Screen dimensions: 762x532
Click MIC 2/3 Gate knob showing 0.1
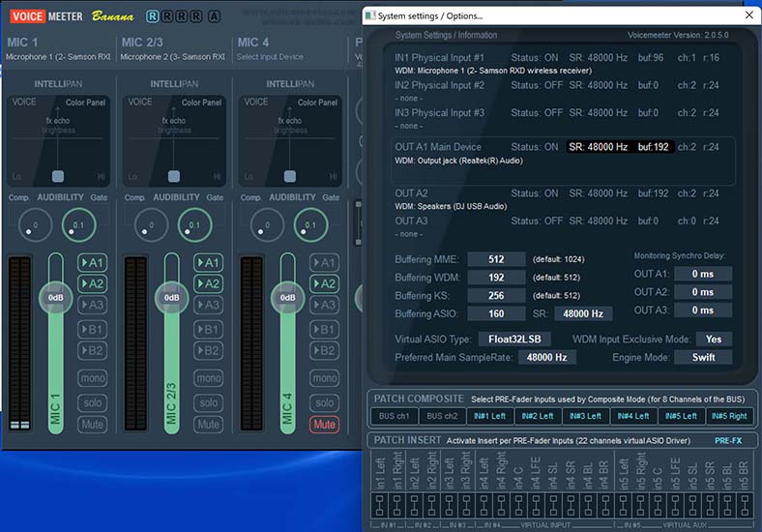click(x=195, y=225)
